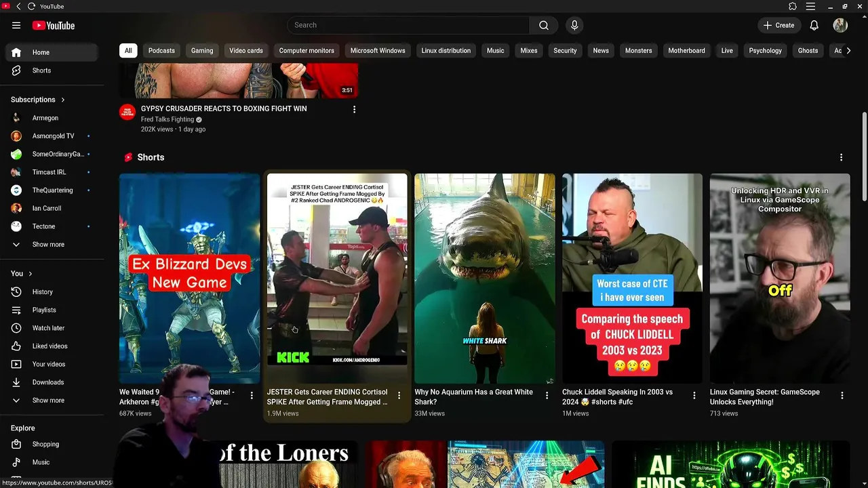Open the browser extensions icon
868x488 pixels.
tap(793, 6)
